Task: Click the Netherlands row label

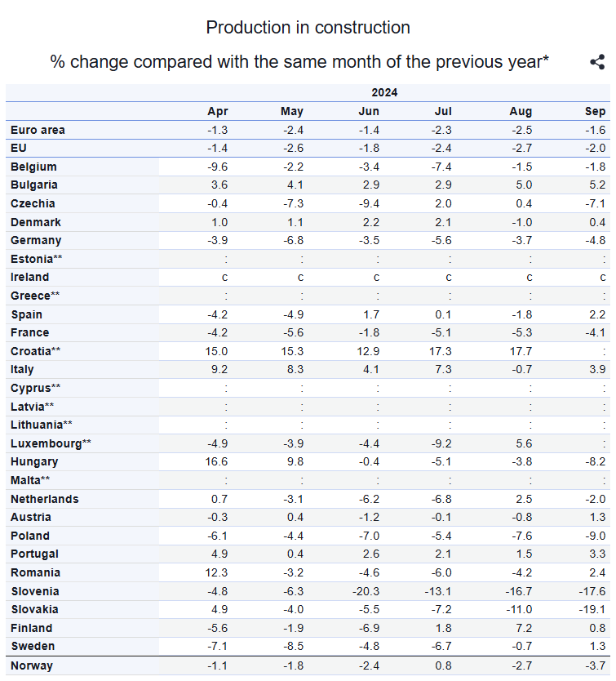Action: (x=45, y=499)
